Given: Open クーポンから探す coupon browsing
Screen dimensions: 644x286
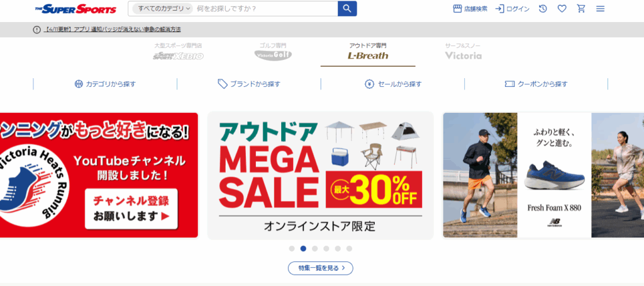Looking at the screenshot, I should [536, 84].
